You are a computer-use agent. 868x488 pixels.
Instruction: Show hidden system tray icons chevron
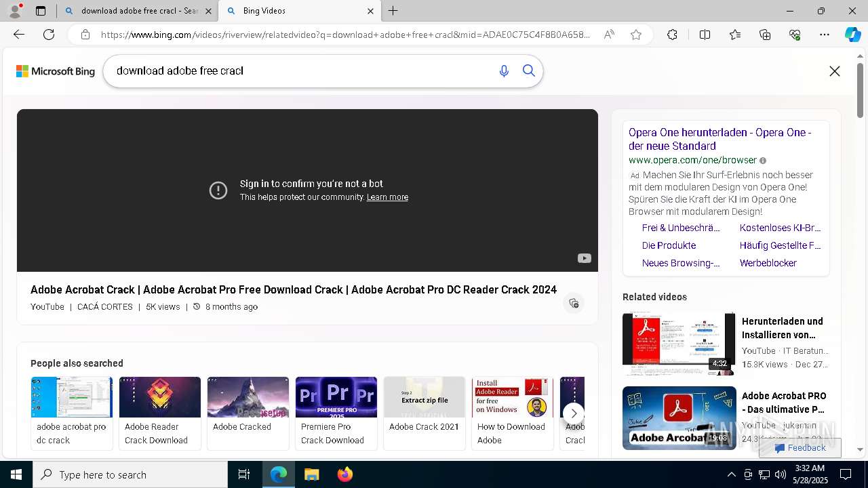coord(731,474)
